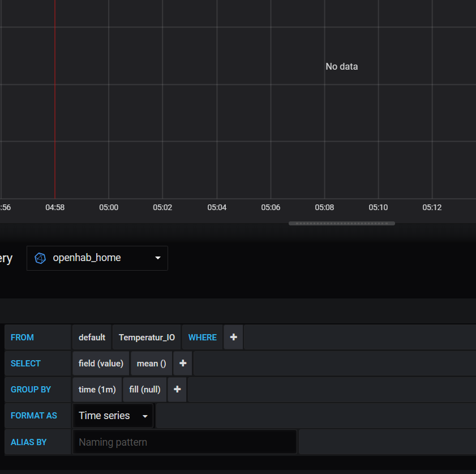Click the FROM clause label
This screenshot has width=476, height=474.
pyautogui.click(x=22, y=336)
